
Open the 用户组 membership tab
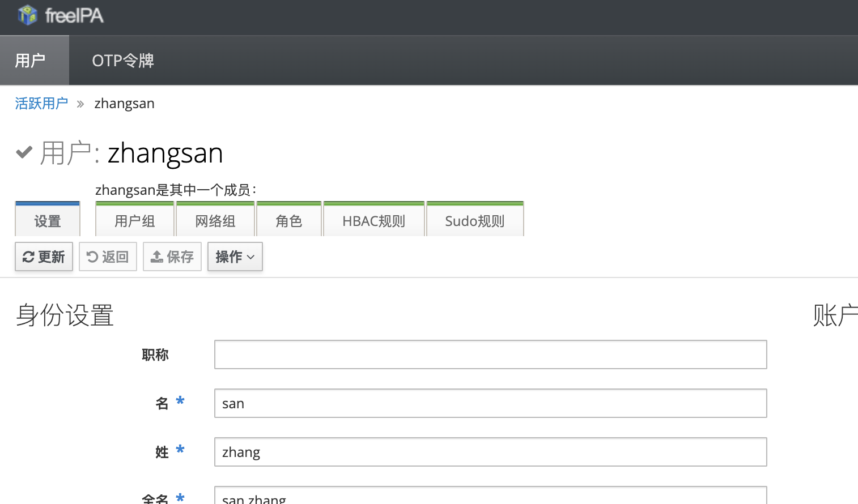click(x=135, y=221)
